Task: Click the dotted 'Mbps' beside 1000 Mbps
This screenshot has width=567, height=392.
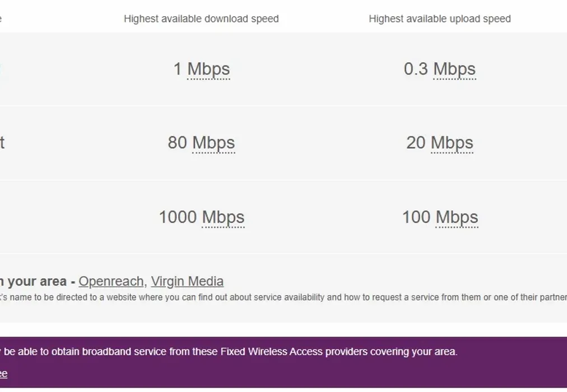Action: [224, 217]
